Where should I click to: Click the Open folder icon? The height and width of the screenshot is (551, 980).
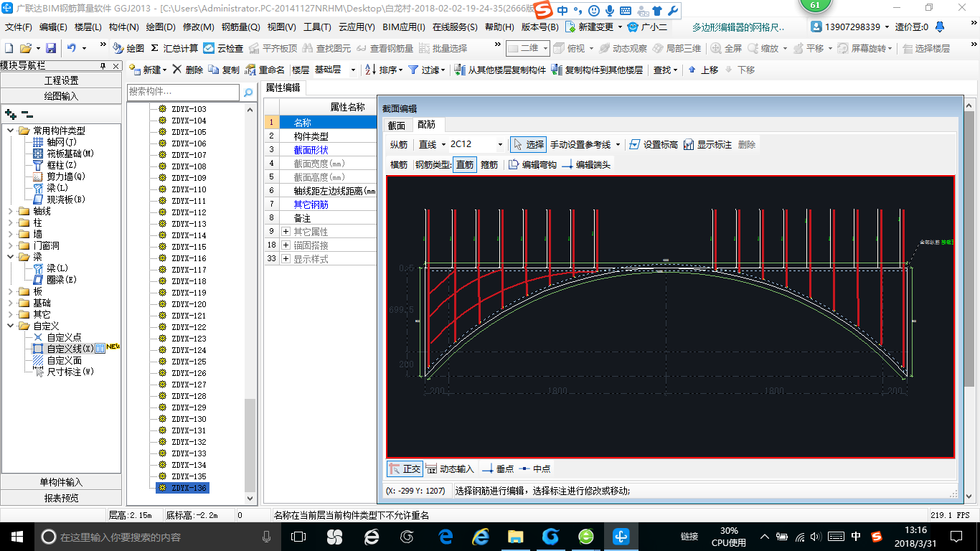point(25,48)
